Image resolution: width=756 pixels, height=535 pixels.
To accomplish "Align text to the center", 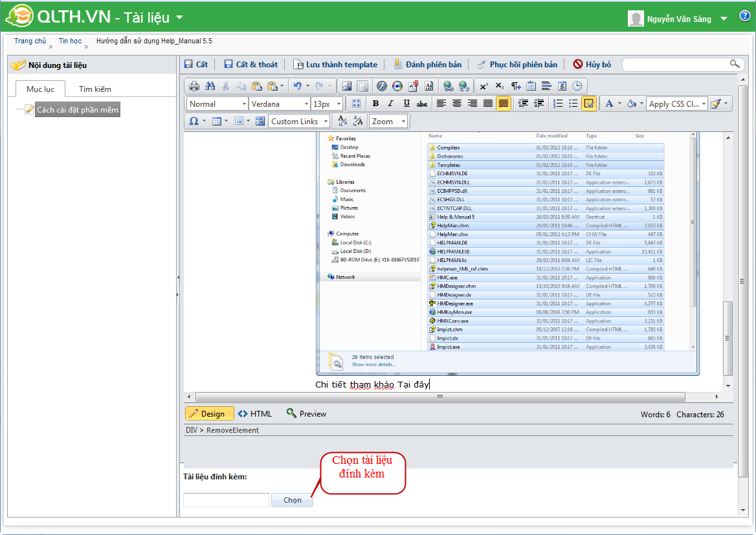I will pyautogui.click(x=457, y=104).
